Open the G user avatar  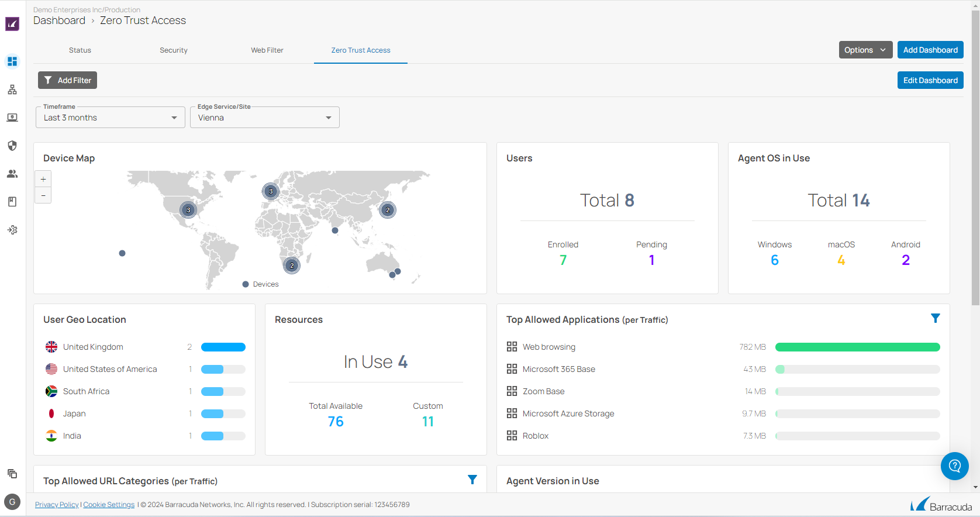[x=12, y=502]
